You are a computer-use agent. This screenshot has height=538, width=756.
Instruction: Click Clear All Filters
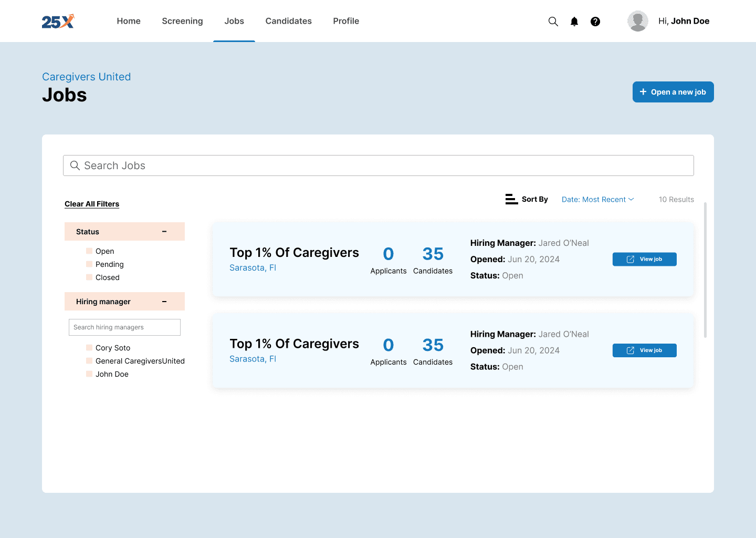91,204
